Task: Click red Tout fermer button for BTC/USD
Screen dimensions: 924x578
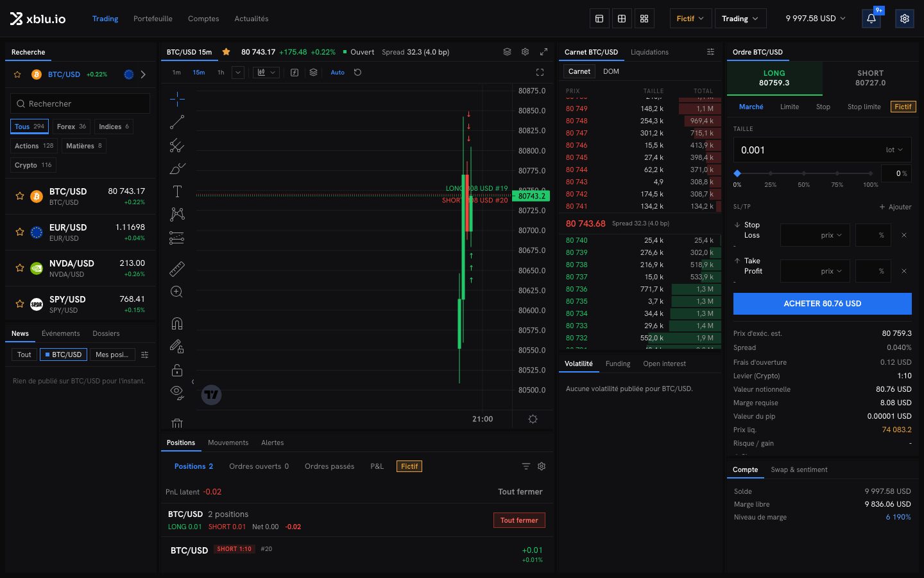Action: point(519,520)
